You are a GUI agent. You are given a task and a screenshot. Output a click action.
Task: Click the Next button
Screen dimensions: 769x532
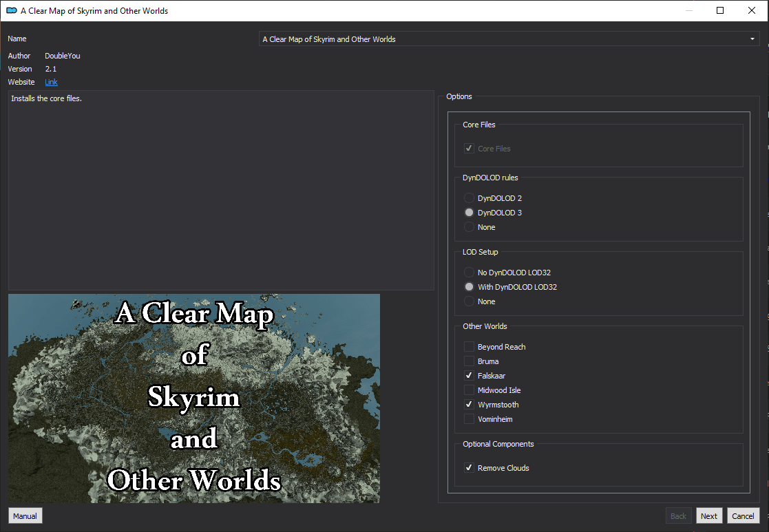tap(708, 515)
